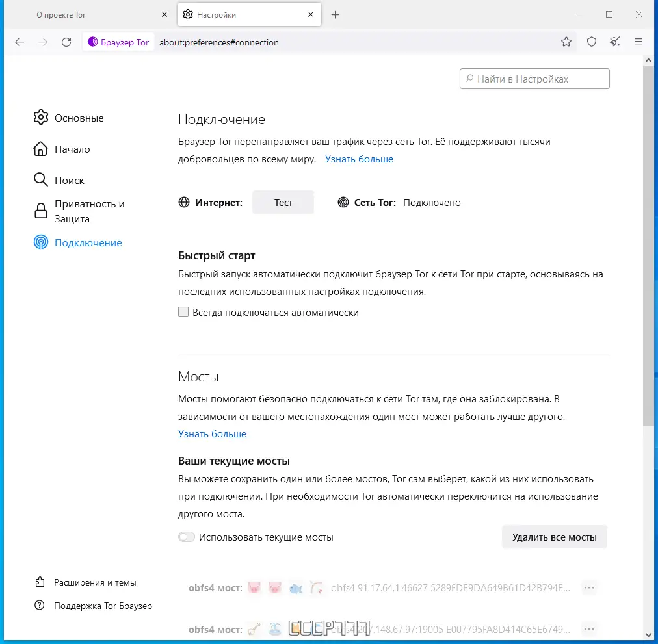Image resolution: width=658 pixels, height=644 pixels.
Task: Click the Быстрый старт heading
Action: click(x=217, y=255)
